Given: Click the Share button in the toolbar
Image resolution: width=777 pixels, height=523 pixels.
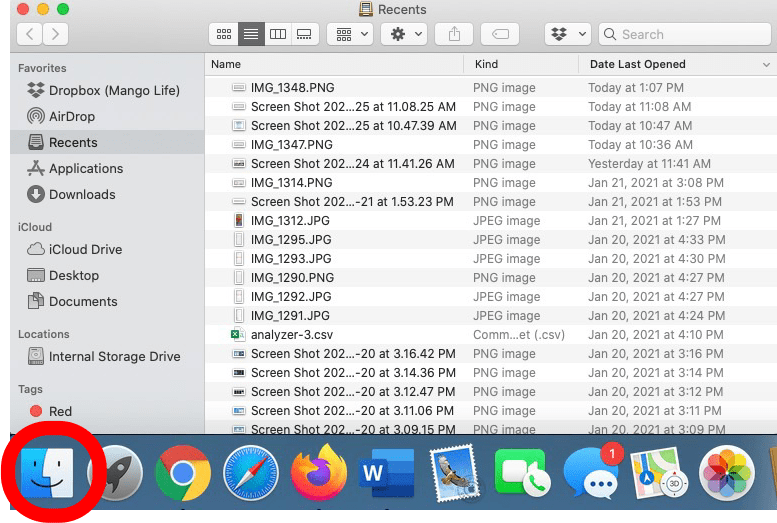Looking at the screenshot, I should [x=454, y=34].
